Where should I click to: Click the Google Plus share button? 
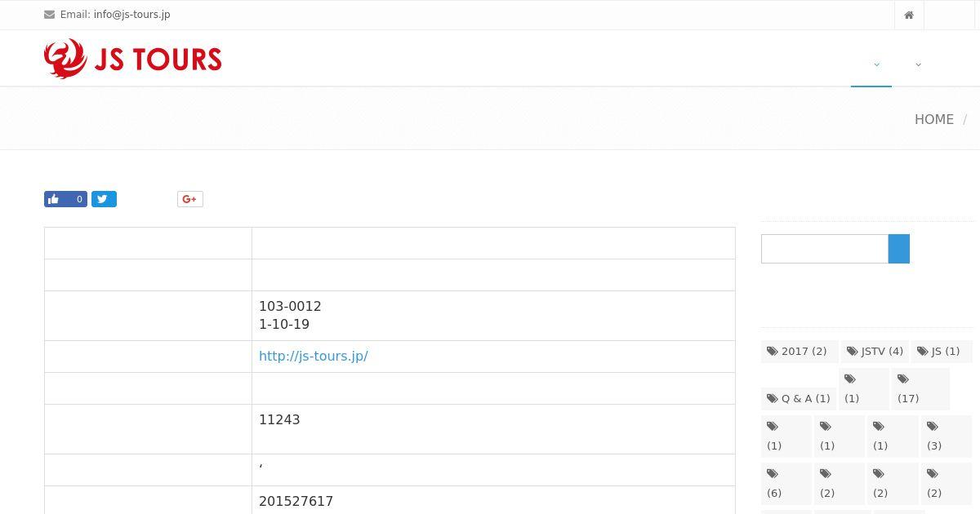(190, 199)
